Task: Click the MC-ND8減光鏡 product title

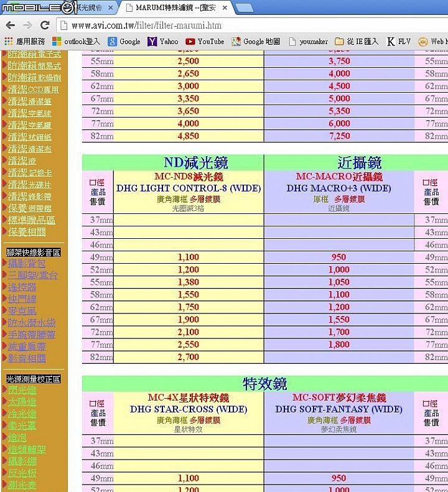Action: click(189, 177)
